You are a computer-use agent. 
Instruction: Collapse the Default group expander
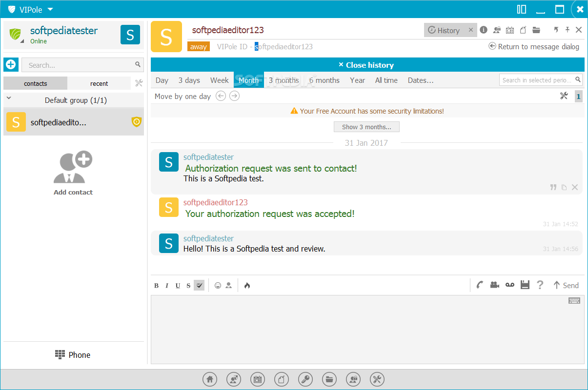tap(9, 99)
